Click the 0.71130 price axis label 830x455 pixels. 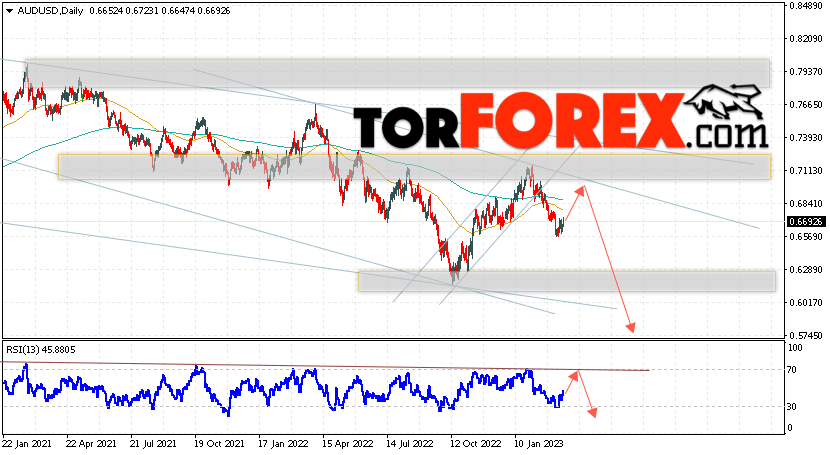click(x=806, y=171)
